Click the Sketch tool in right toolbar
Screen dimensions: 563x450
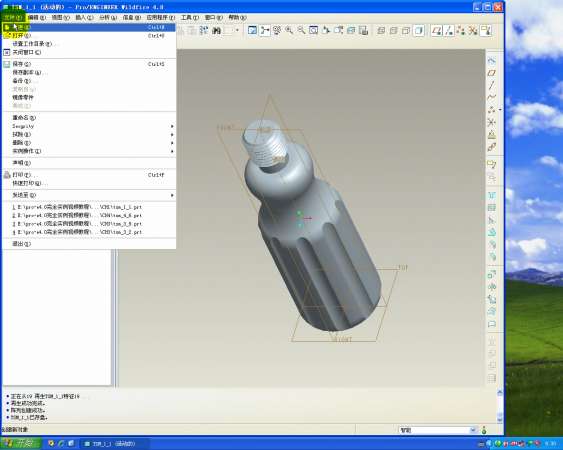(492, 61)
